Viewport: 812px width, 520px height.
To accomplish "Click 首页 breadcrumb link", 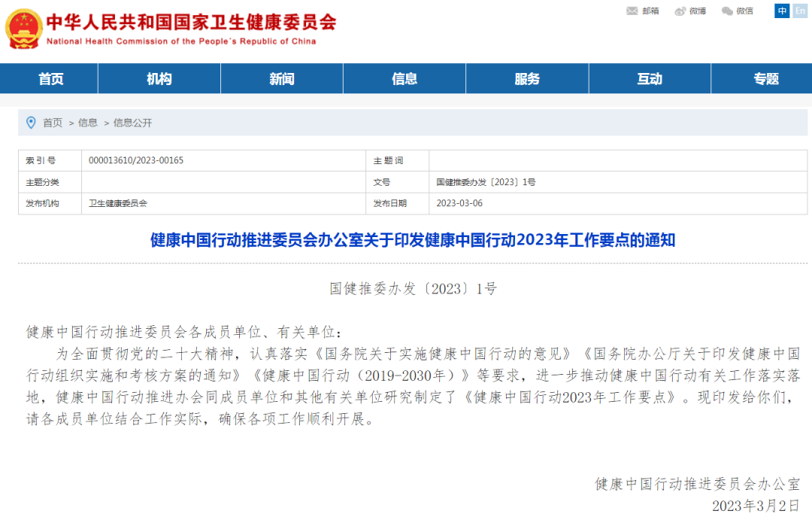I will click(53, 123).
